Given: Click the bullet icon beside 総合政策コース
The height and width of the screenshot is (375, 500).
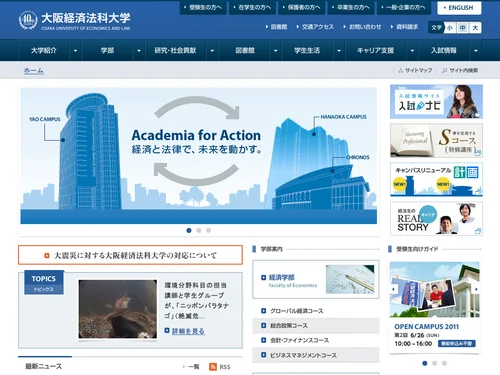Looking at the screenshot, I should [264, 325].
